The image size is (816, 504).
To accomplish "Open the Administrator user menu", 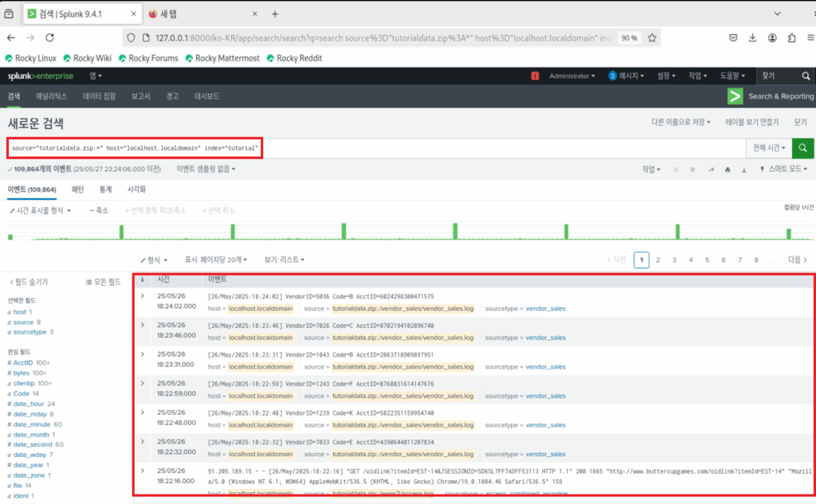I will [x=572, y=76].
